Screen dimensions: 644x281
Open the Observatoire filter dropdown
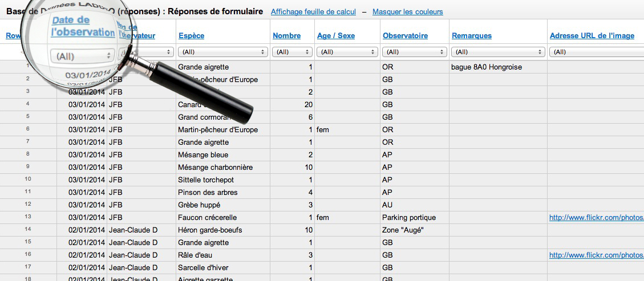pos(414,52)
